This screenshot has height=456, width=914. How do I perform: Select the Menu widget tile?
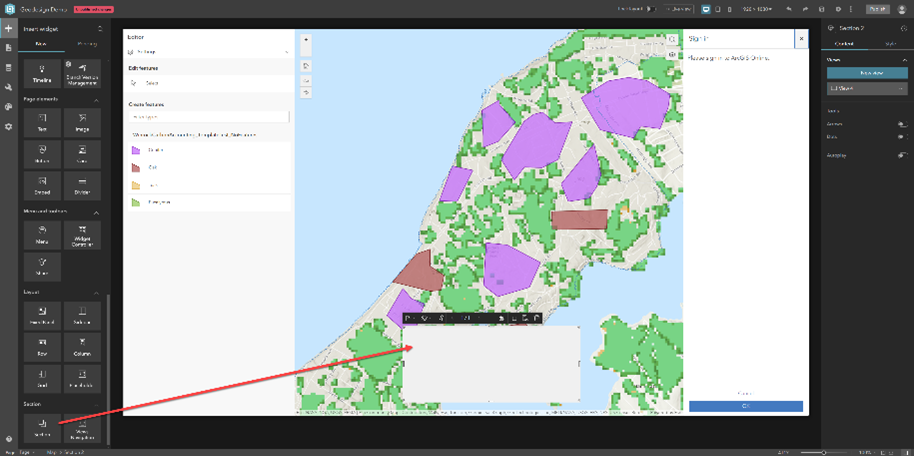point(43,235)
